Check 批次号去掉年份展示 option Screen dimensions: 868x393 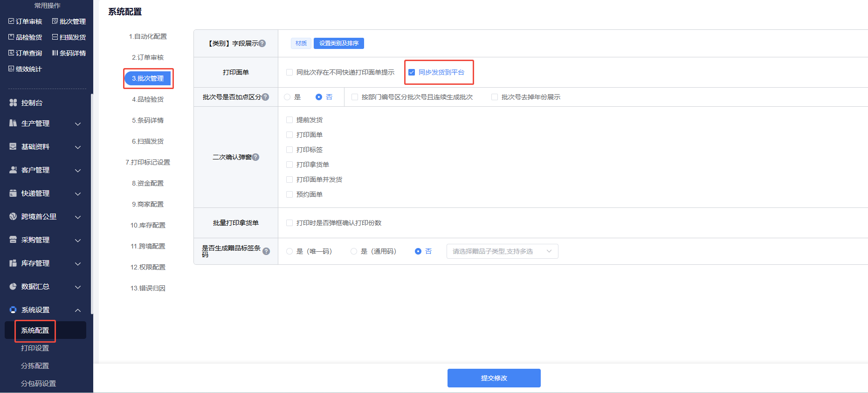(495, 97)
